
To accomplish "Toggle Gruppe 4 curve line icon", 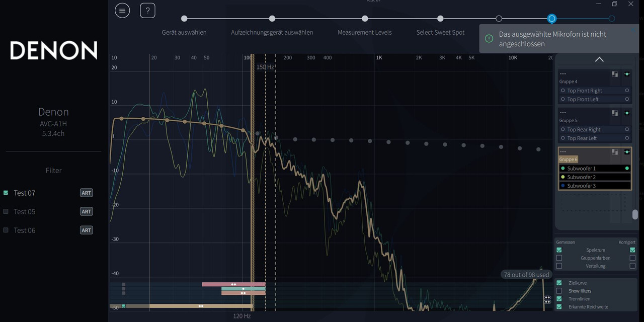I will tap(627, 74).
